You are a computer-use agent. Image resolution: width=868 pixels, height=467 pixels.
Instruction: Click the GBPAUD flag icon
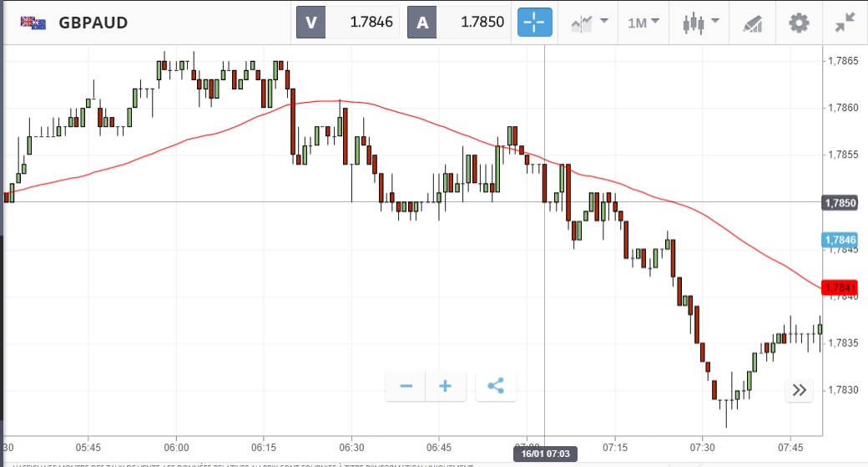[x=33, y=23]
